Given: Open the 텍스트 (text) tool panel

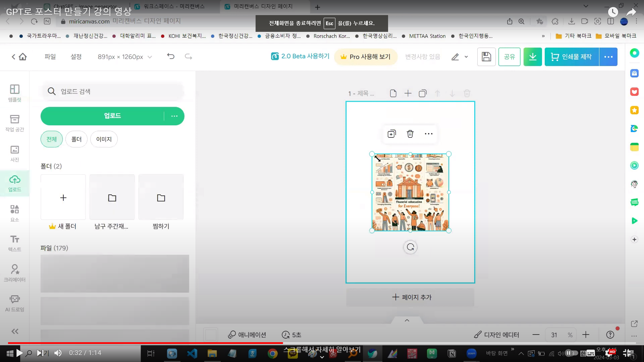Looking at the screenshot, I should (14, 243).
